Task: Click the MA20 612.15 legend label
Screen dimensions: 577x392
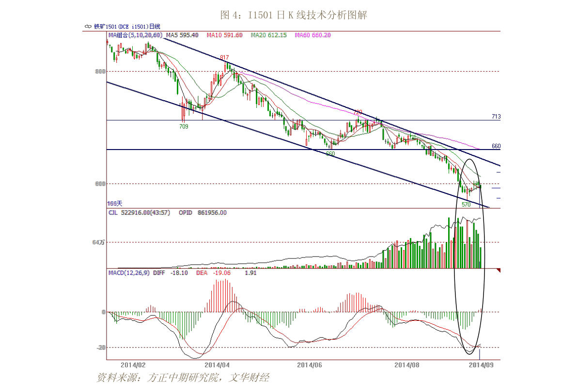Action: click(x=268, y=35)
